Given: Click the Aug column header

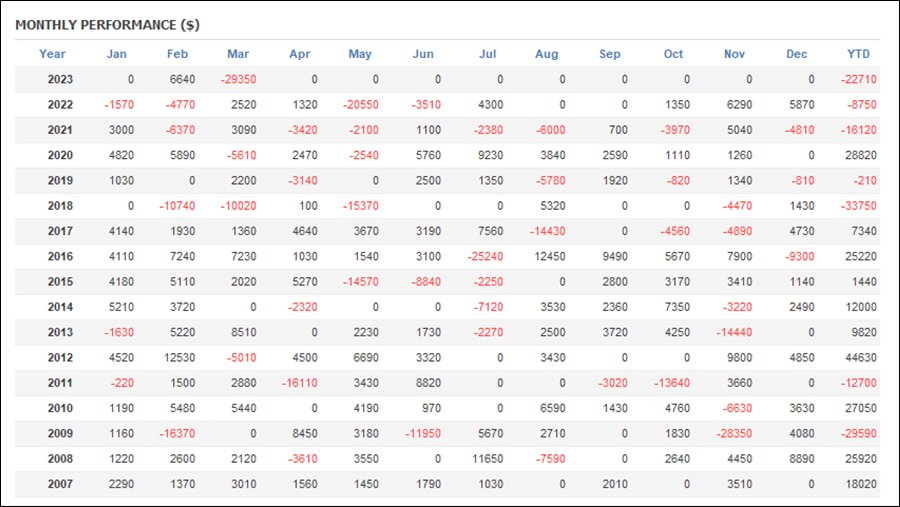Looking at the screenshot, I should 546,54.
